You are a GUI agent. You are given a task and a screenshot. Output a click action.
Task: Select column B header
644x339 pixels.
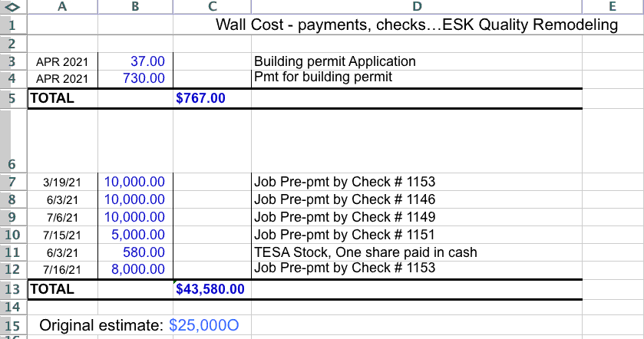136,7
